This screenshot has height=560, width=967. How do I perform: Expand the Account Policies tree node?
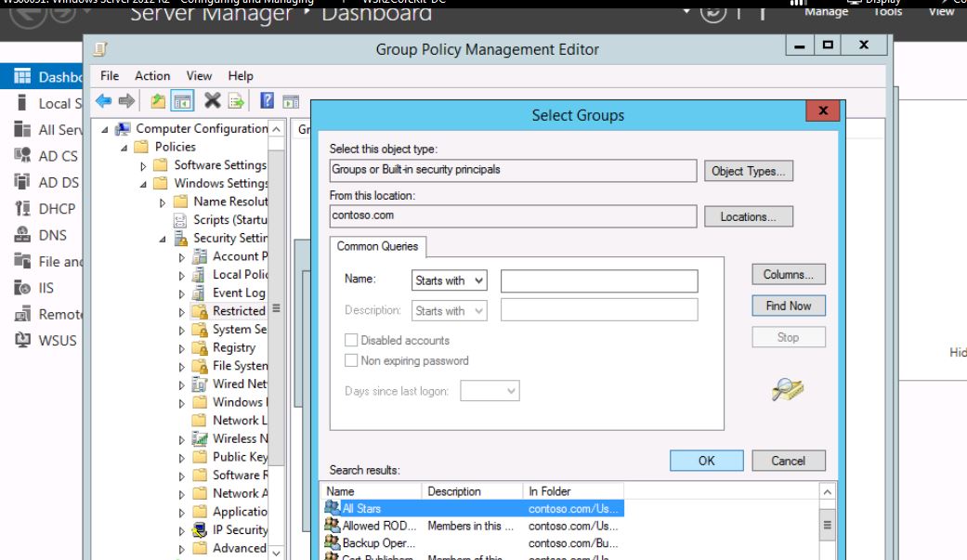(181, 257)
